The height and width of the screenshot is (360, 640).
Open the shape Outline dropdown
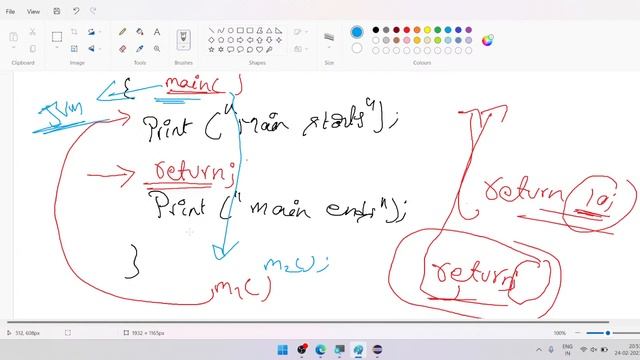click(x=300, y=32)
